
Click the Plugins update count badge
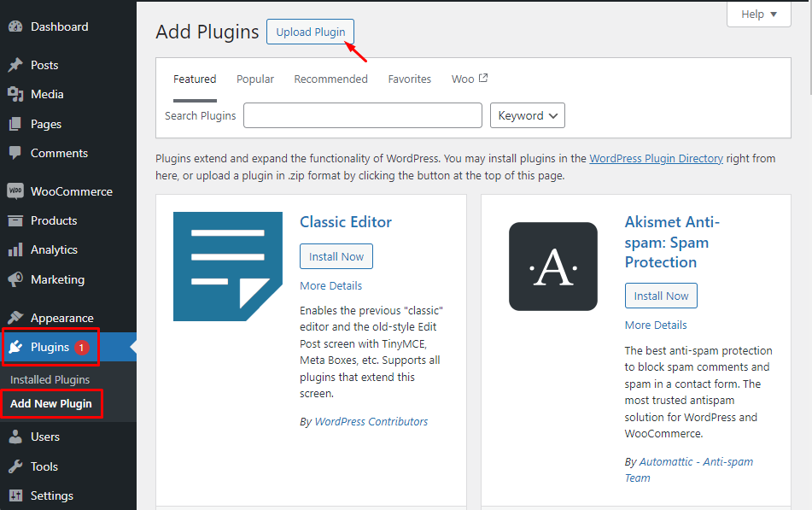(x=81, y=347)
